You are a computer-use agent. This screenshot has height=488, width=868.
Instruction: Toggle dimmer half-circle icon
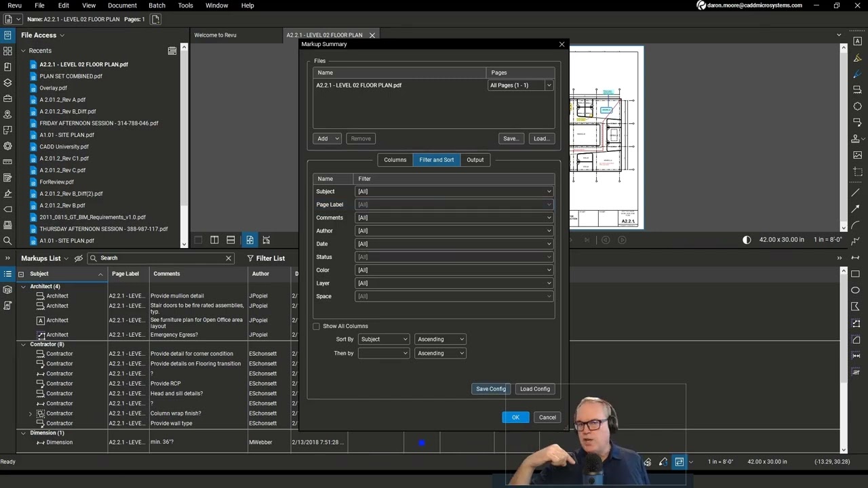(747, 240)
